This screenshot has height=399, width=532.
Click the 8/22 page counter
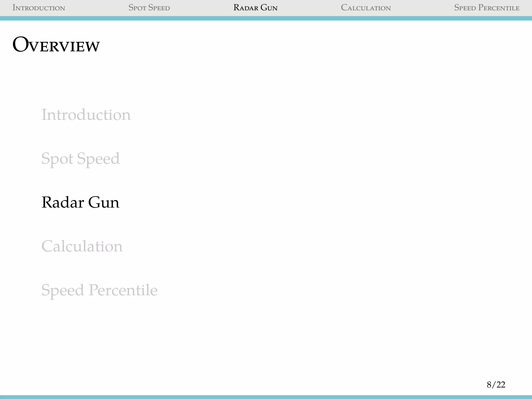496,384
